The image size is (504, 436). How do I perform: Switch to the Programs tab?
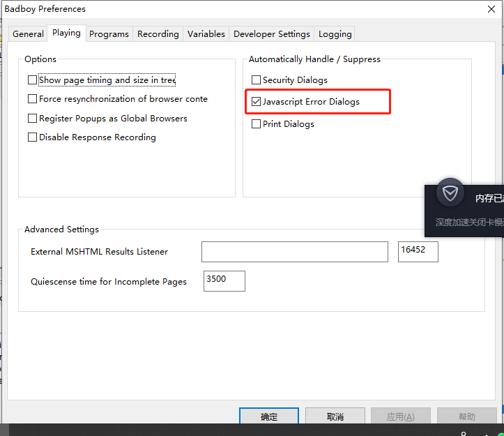pyautogui.click(x=109, y=33)
